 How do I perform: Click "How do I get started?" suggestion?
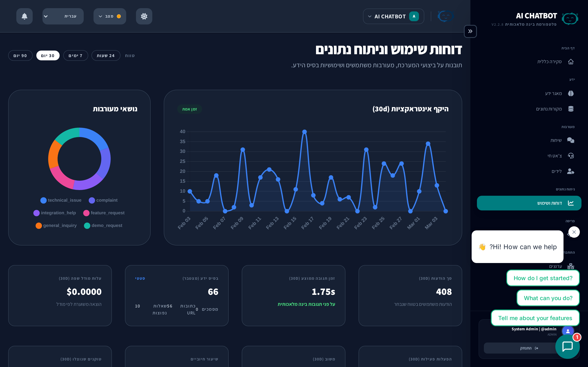tap(543, 278)
